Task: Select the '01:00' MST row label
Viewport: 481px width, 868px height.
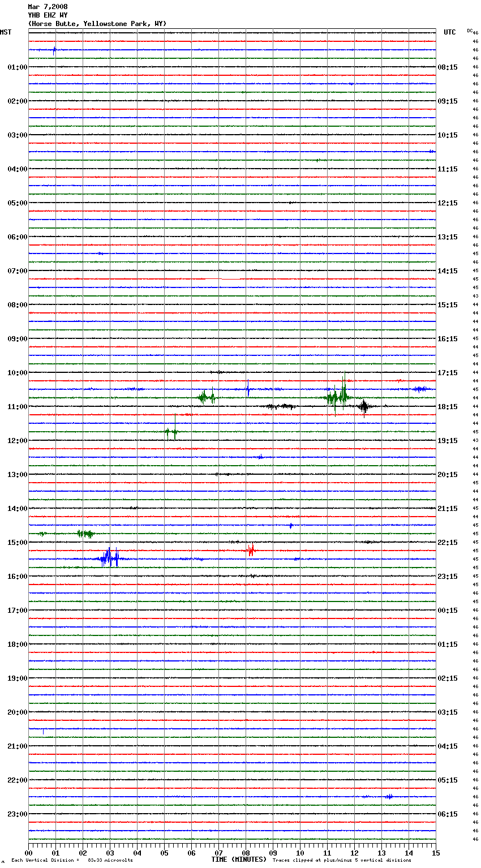Action: (18, 67)
